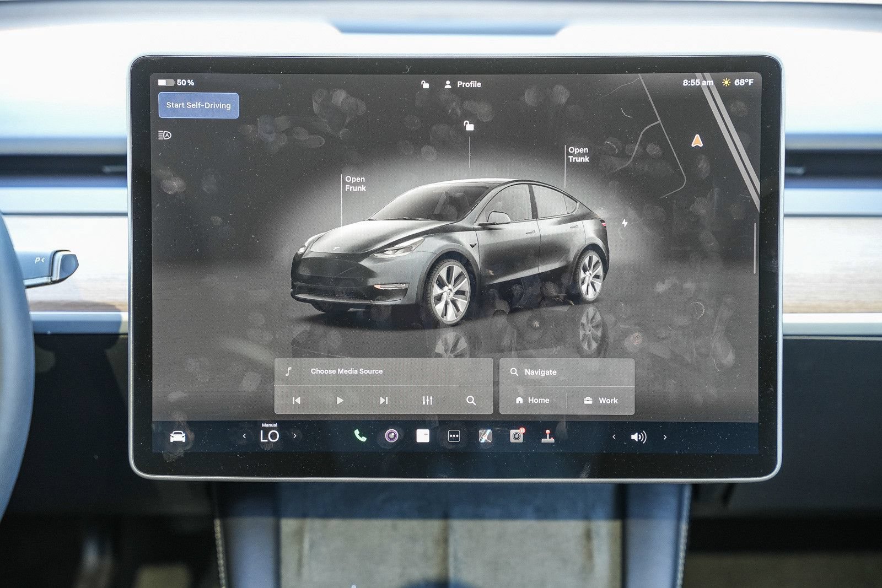Open the white square app in the dock
Viewport: 882px width, 588px height.
click(x=423, y=436)
